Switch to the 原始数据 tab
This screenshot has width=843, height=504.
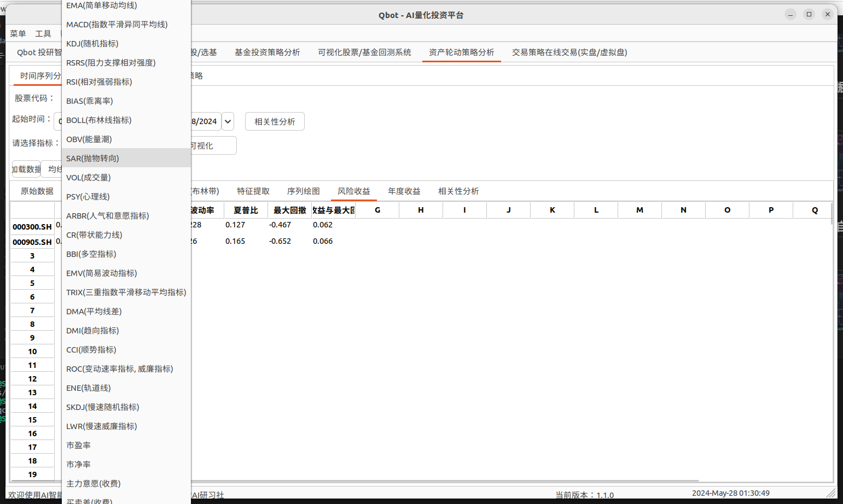pyautogui.click(x=35, y=191)
